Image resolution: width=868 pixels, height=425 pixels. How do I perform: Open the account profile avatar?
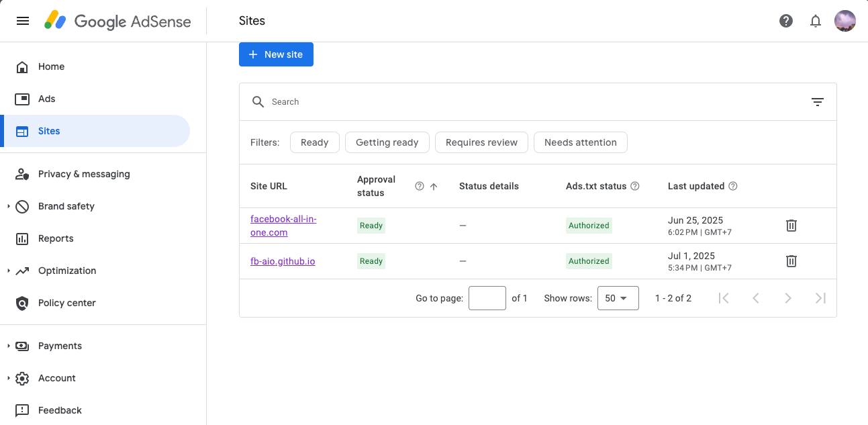pos(845,21)
